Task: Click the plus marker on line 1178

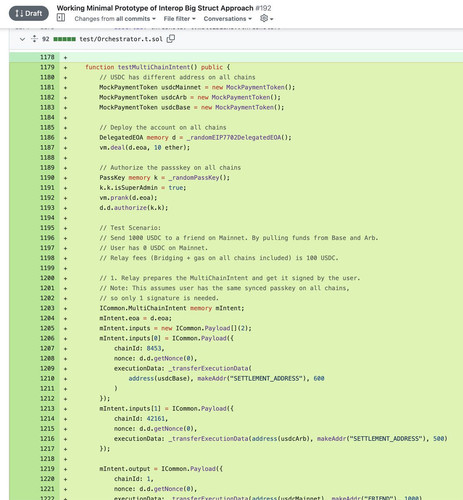Action: 65,57
